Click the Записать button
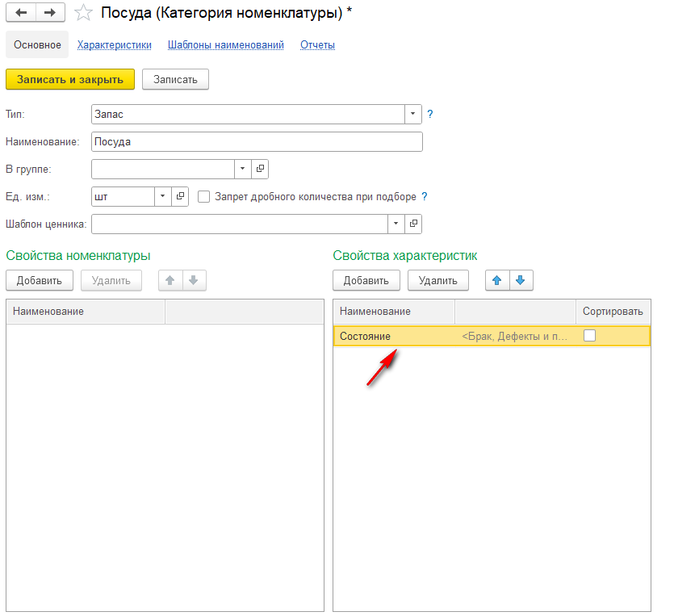The height and width of the screenshot is (616, 674). (175, 80)
